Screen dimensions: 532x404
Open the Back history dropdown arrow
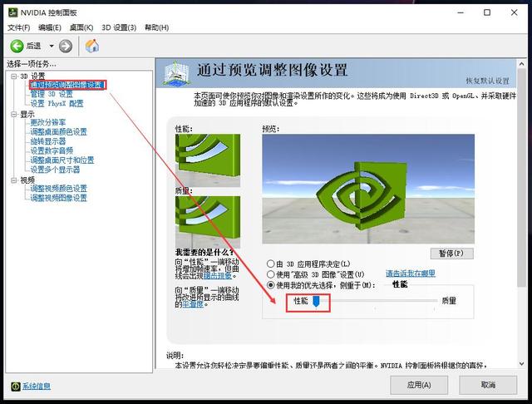[x=52, y=46]
